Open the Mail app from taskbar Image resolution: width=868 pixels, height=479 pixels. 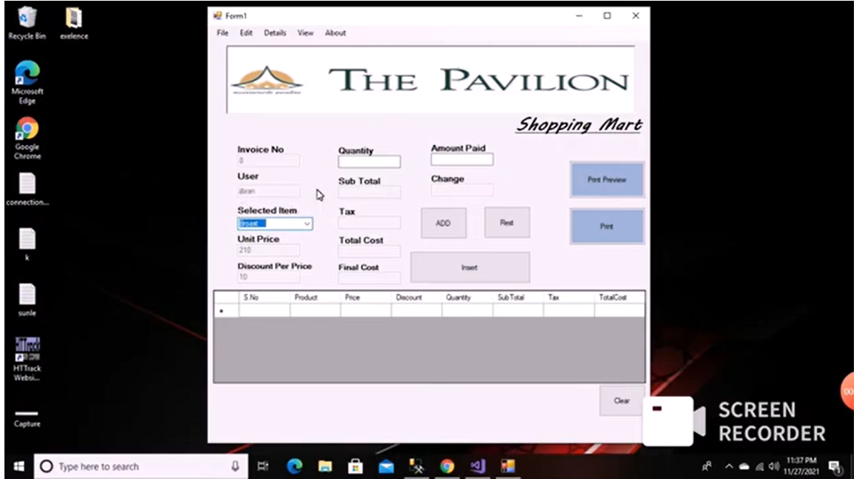[386, 466]
